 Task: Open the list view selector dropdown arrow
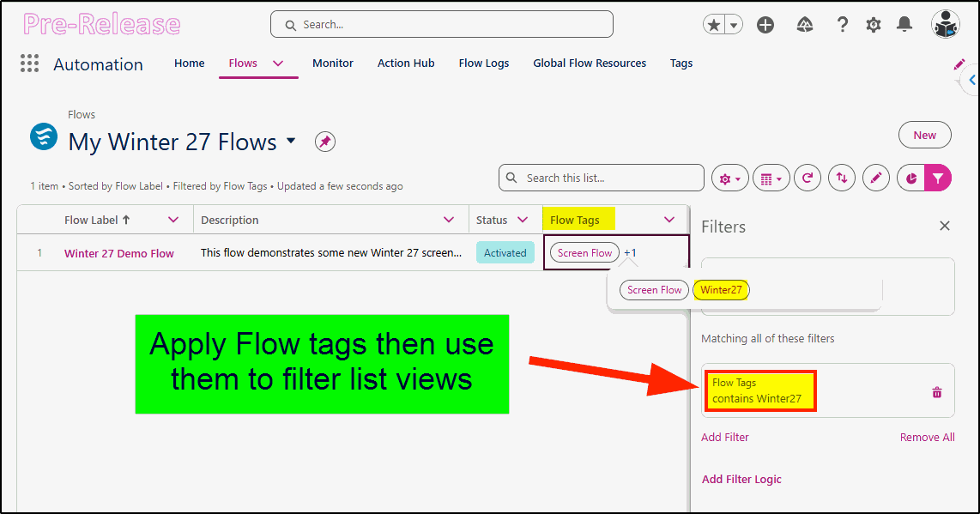[291, 141]
